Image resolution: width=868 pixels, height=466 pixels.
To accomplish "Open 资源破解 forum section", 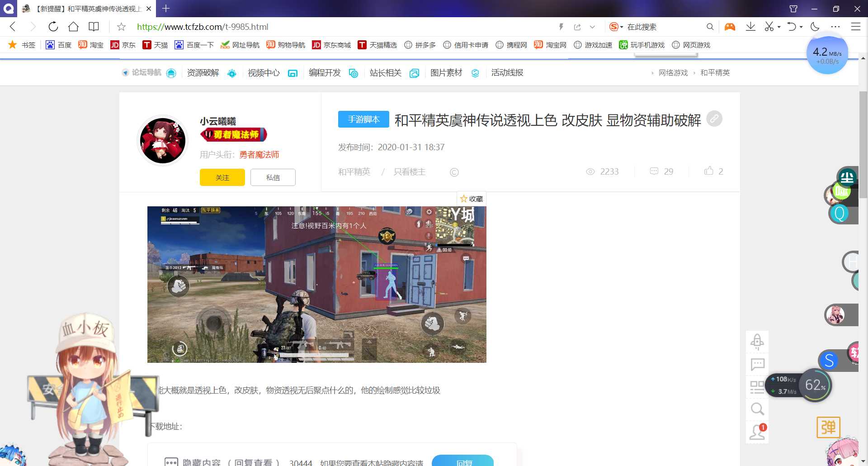I will [203, 73].
